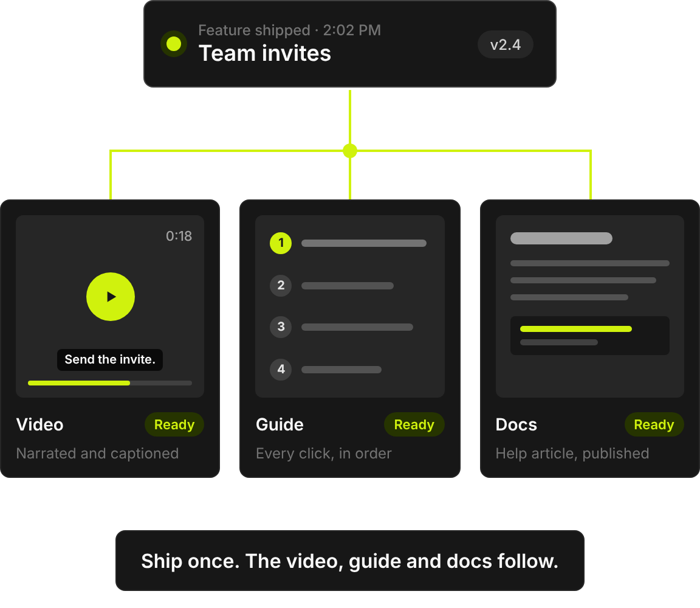This screenshot has width=700, height=608.
Task: Click the "Docs" card title
Action: pos(516,424)
